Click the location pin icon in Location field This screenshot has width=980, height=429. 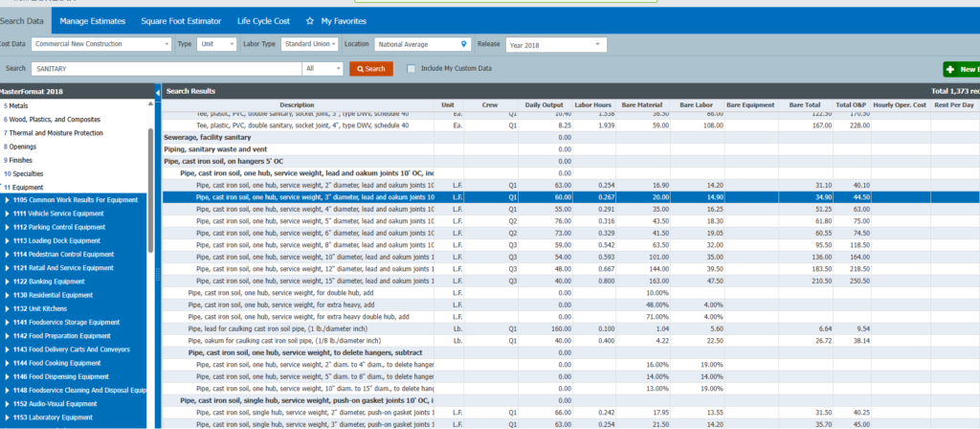pos(463,44)
